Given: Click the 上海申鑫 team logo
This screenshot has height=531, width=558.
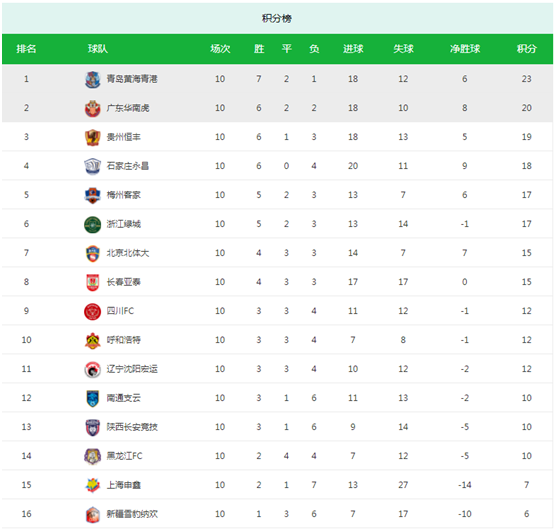Looking at the screenshot, I should tap(93, 485).
